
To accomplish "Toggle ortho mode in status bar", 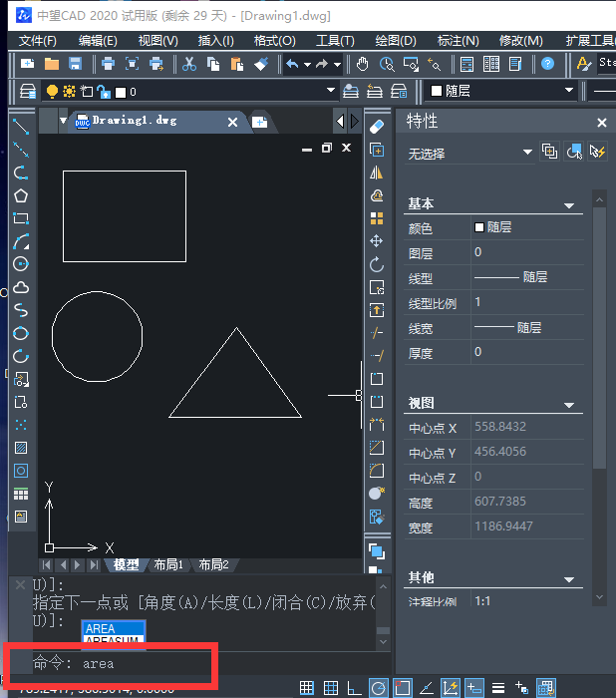I will click(354, 688).
